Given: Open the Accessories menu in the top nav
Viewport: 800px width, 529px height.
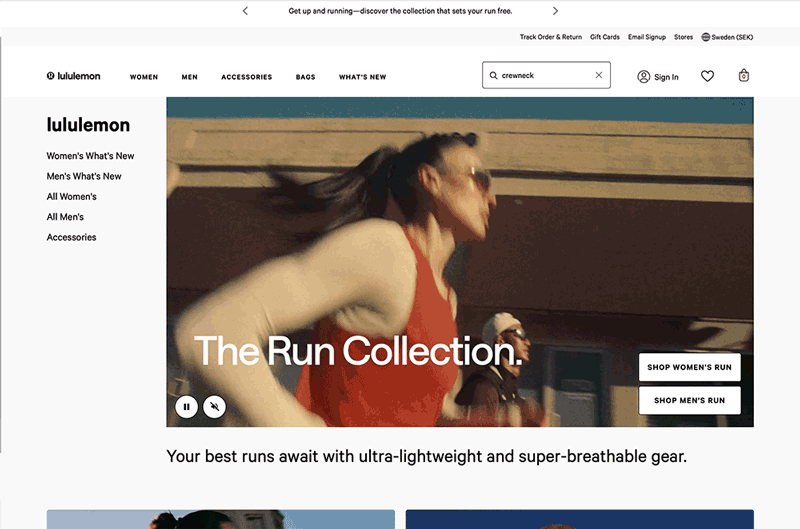Looking at the screenshot, I should [246, 77].
